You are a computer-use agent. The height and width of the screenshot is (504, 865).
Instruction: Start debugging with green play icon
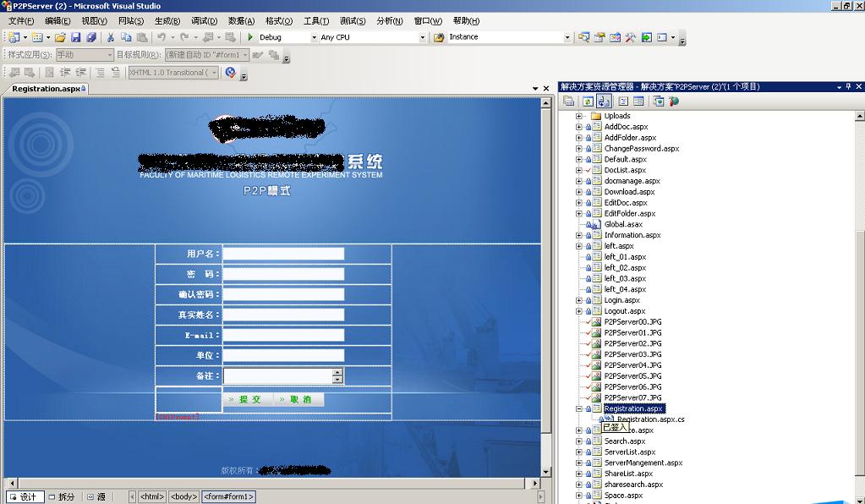click(250, 37)
